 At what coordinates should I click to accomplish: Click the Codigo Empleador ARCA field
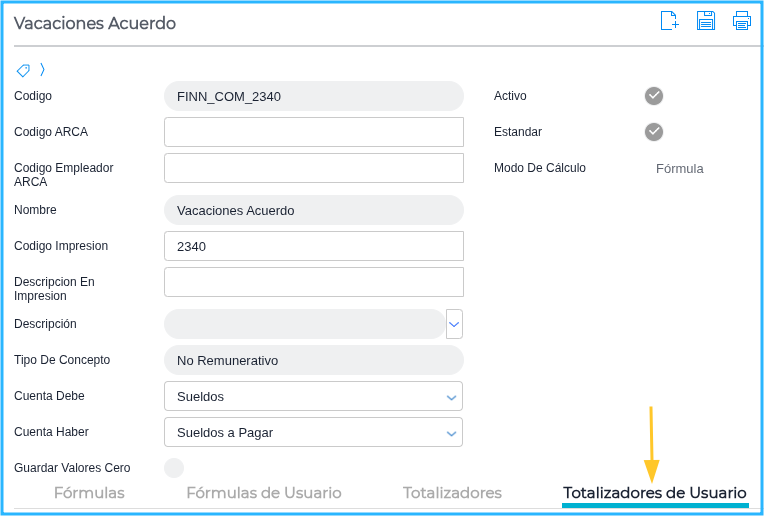[314, 168]
